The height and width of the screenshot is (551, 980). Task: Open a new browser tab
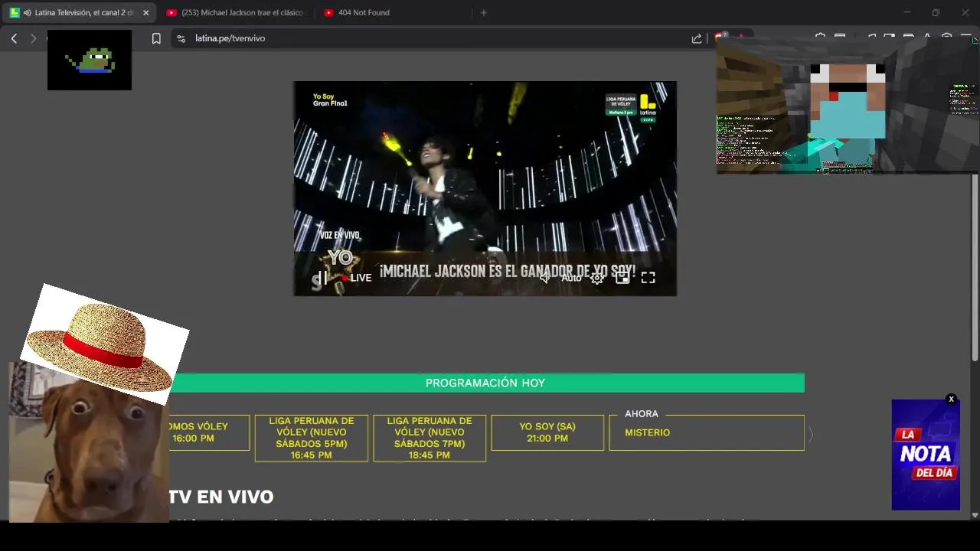tap(483, 12)
